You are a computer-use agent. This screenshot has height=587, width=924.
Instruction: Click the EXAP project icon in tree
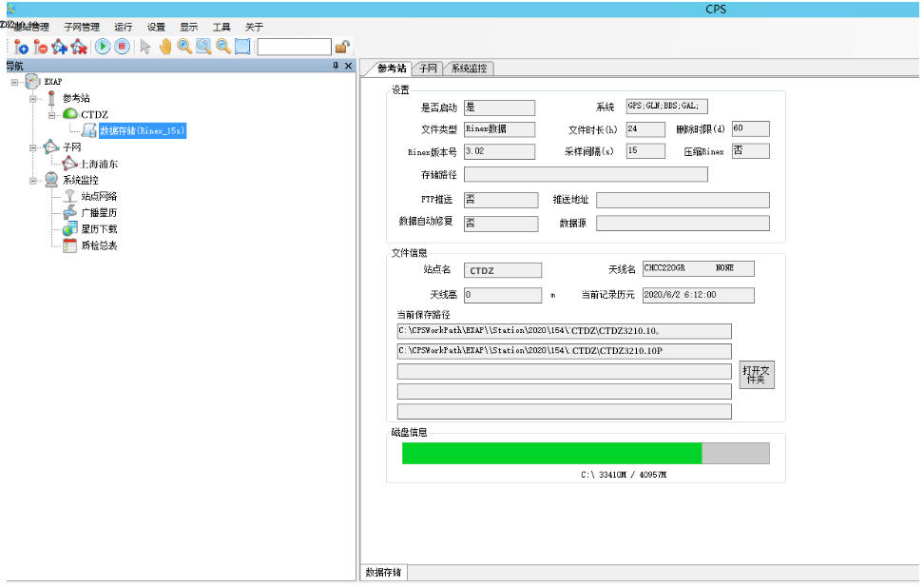click(x=33, y=82)
